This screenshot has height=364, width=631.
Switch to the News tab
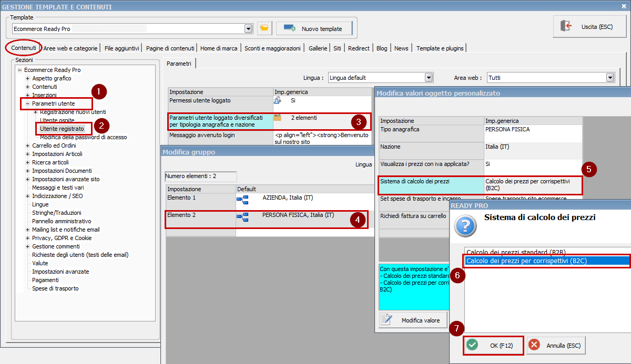coord(401,48)
